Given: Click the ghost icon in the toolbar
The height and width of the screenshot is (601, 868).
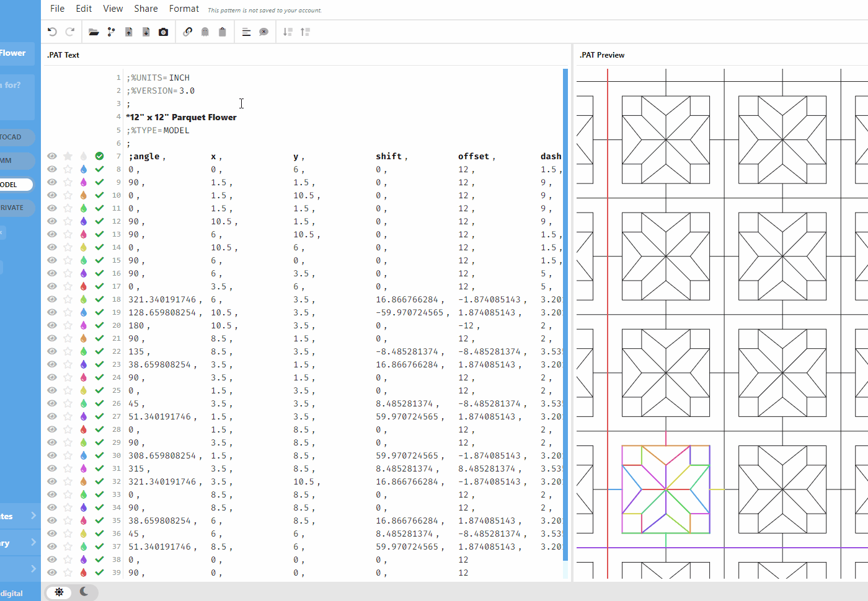Looking at the screenshot, I should (x=205, y=31).
